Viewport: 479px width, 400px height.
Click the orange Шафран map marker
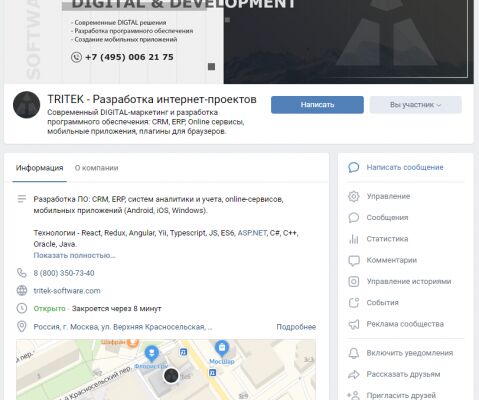tap(133, 343)
